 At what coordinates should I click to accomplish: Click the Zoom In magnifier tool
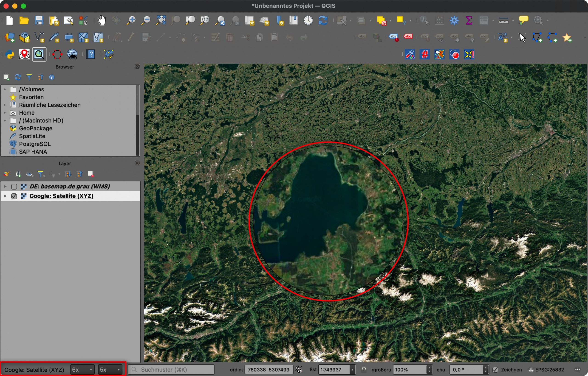131,20
